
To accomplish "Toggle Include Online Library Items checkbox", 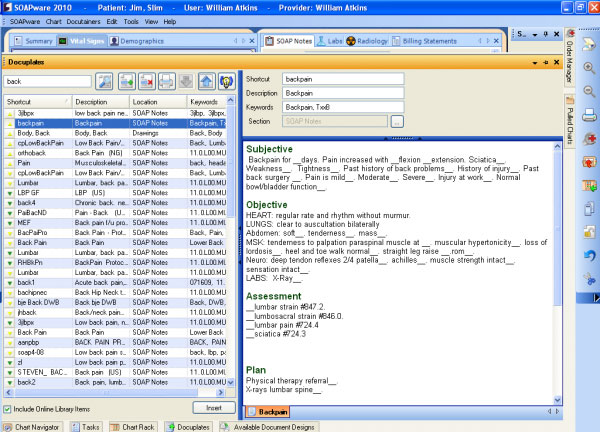I will coord(9,409).
